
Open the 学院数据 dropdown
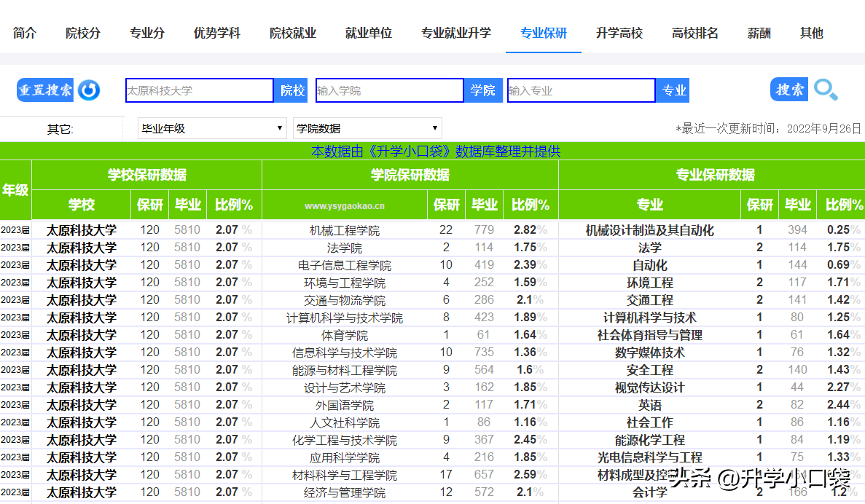(367, 128)
